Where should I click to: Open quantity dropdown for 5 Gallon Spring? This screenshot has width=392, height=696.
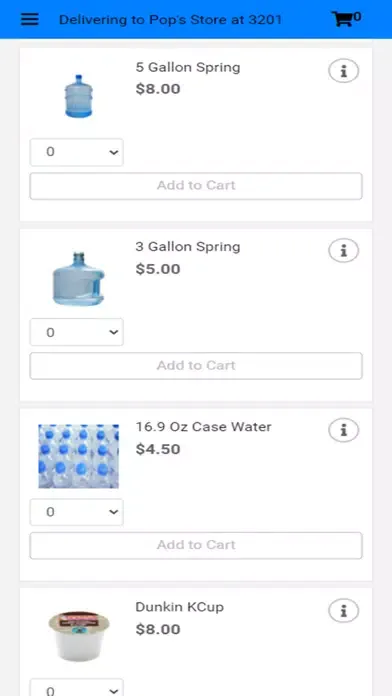pyautogui.click(x=77, y=152)
